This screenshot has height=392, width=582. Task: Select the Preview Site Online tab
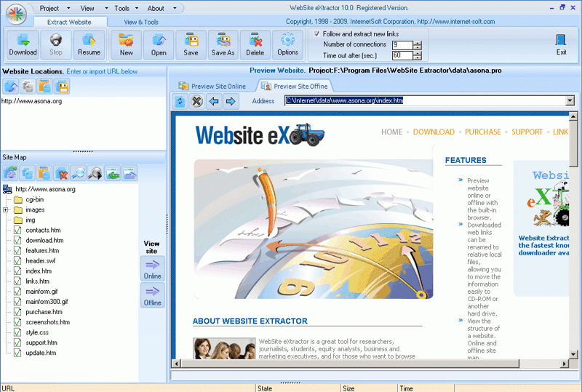point(212,86)
